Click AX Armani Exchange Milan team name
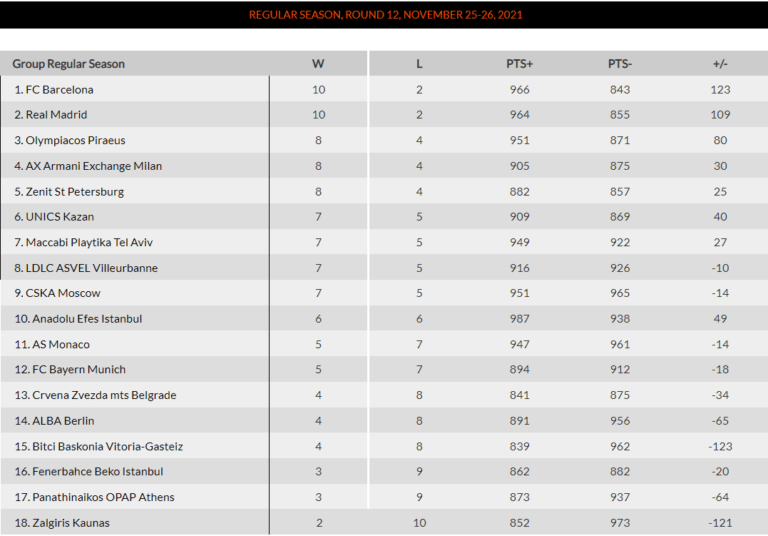The width and height of the screenshot is (768, 536). [x=93, y=166]
